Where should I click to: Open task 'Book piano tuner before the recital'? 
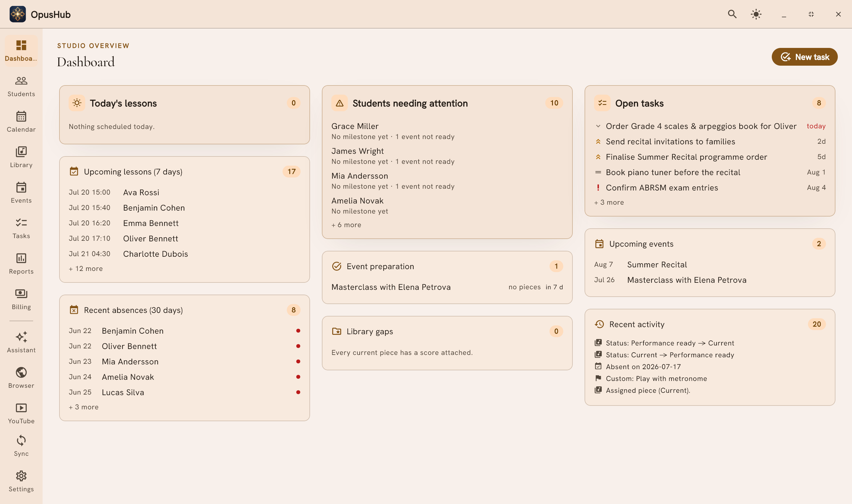tap(710, 172)
